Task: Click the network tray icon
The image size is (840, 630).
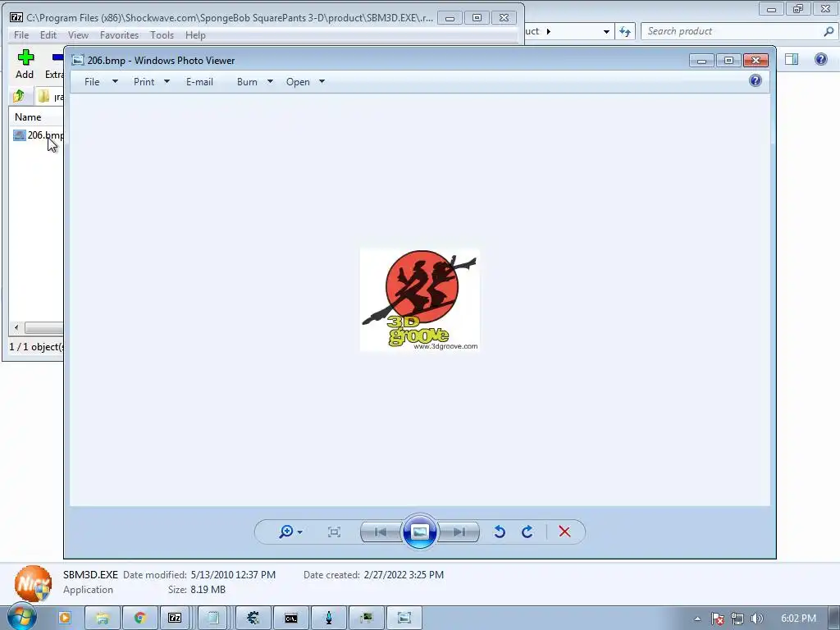Action: click(737, 619)
